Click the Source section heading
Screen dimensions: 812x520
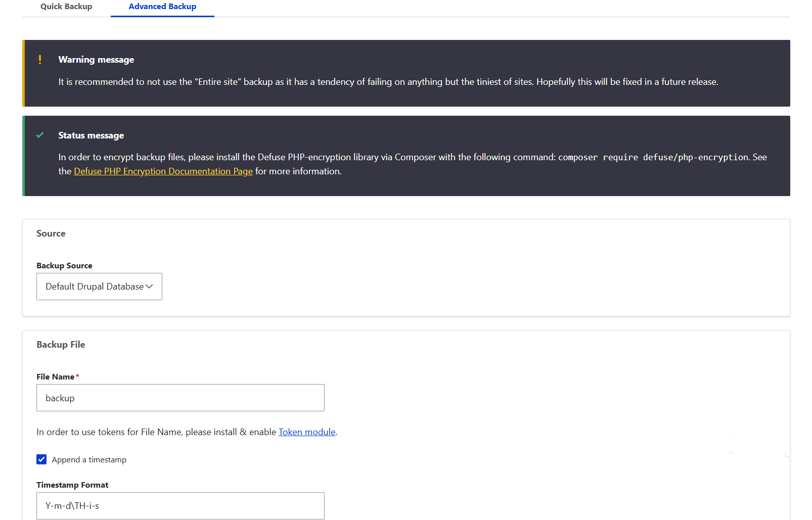coord(51,233)
